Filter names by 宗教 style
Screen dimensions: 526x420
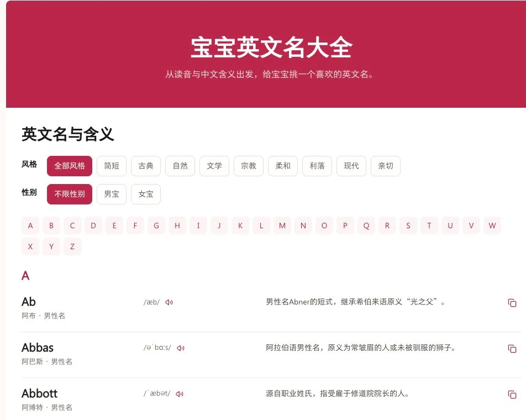(x=249, y=166)
